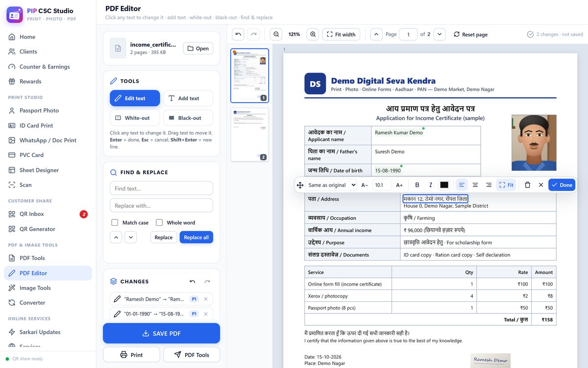Viewport: 588px width, 368px height.
Task: Click the Reset page button
Action: [470, 34]
